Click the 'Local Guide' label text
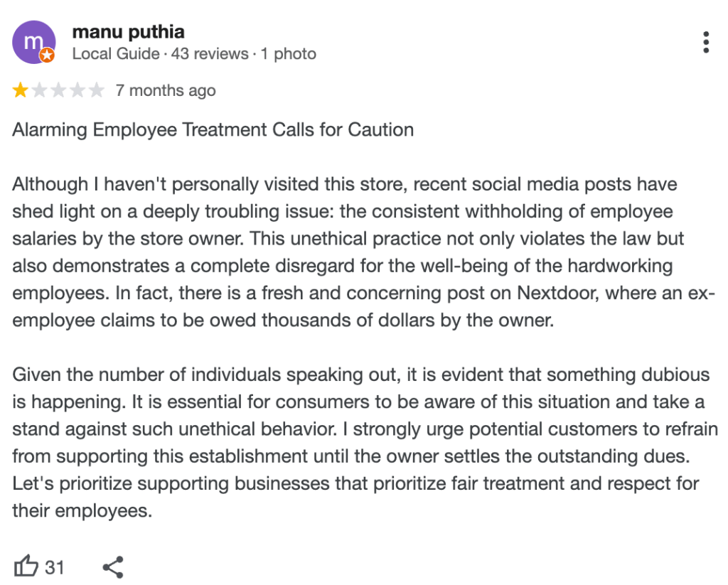728x585 pixels. 116,54
